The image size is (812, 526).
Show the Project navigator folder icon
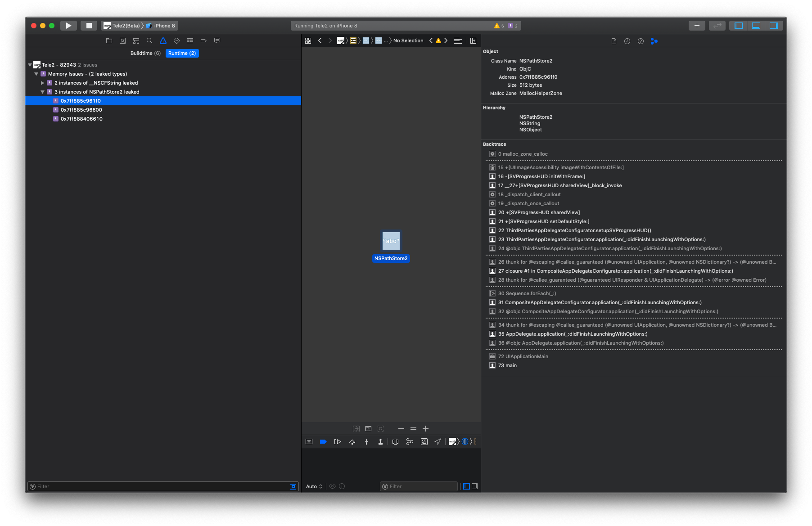point(109,40)
